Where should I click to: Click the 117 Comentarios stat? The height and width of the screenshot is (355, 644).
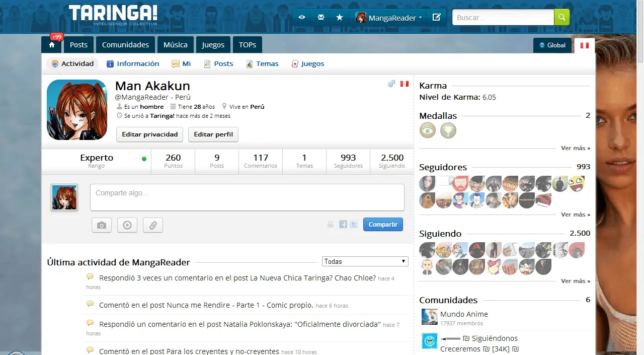[261, 162]
